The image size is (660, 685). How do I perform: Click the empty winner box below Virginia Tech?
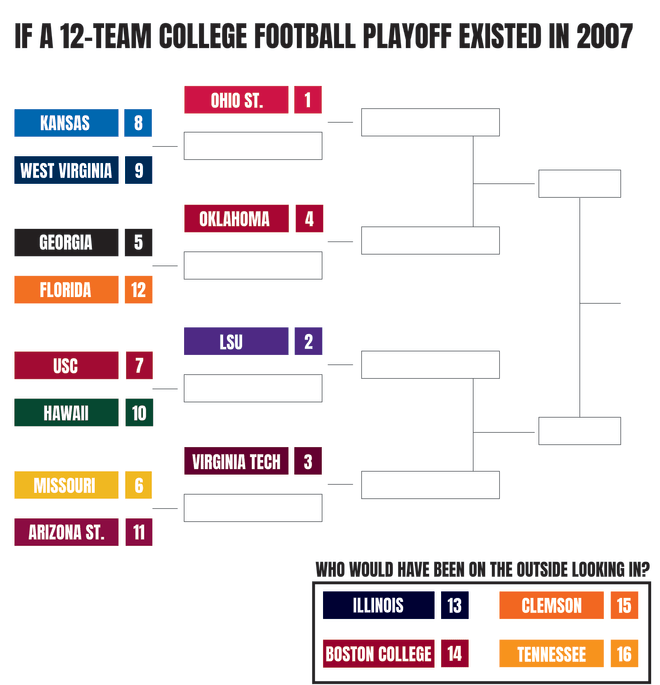(x=253, y=508)
